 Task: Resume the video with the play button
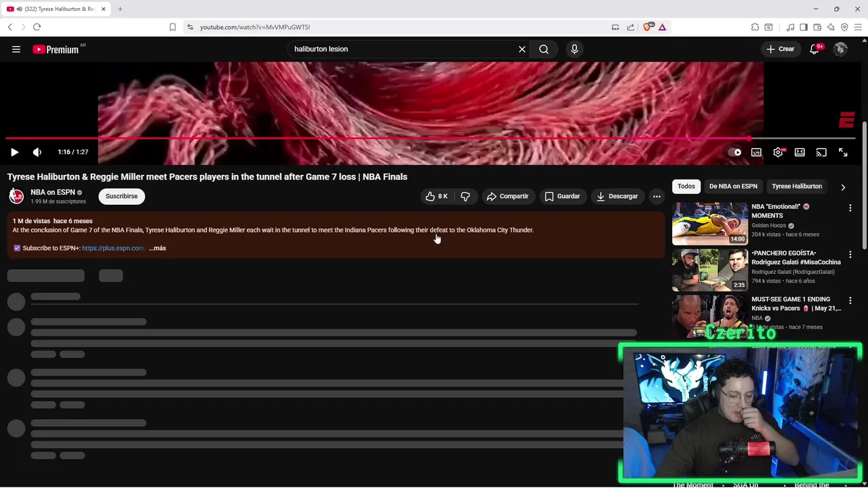pyautogui.click(x=15, y=152)
